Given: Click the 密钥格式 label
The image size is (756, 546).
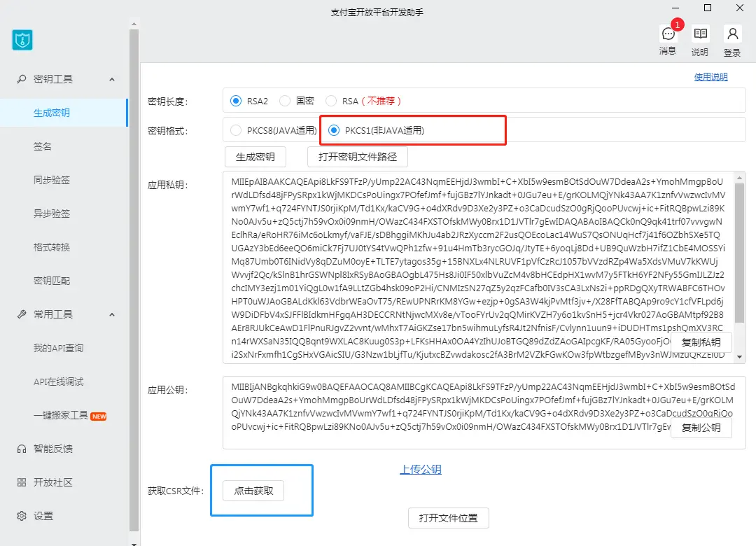Looking at the screenshot, I should tap(167, 131).
